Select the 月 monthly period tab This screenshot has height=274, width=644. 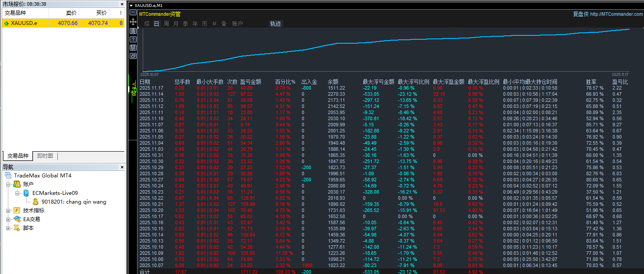click(176, 24)
